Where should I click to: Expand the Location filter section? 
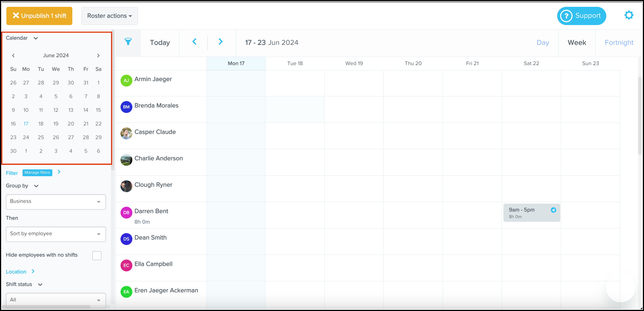point(33,271)
